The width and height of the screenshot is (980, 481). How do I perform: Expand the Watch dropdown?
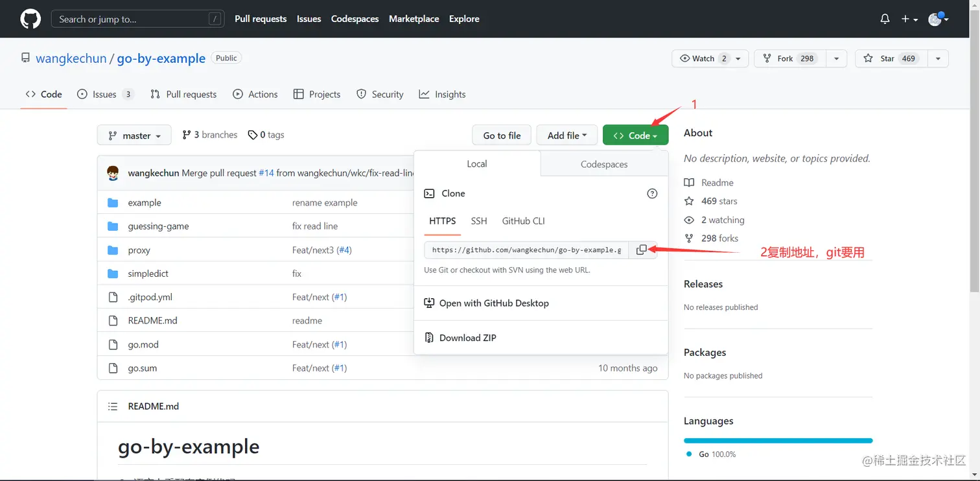(x=710, y=58)
